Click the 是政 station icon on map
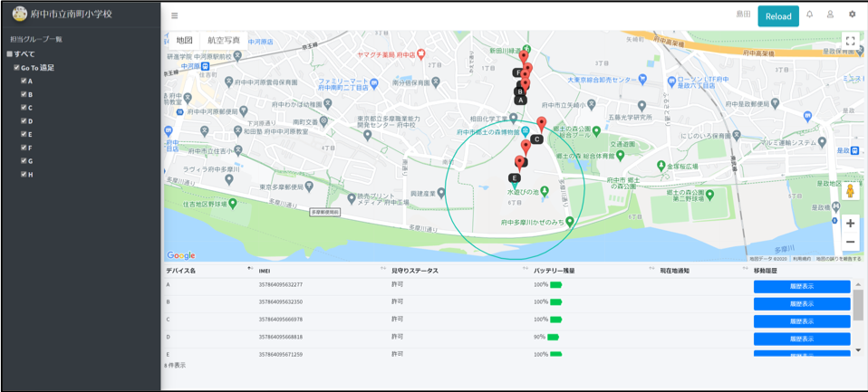The image size is (868, 392). point(854,150)
